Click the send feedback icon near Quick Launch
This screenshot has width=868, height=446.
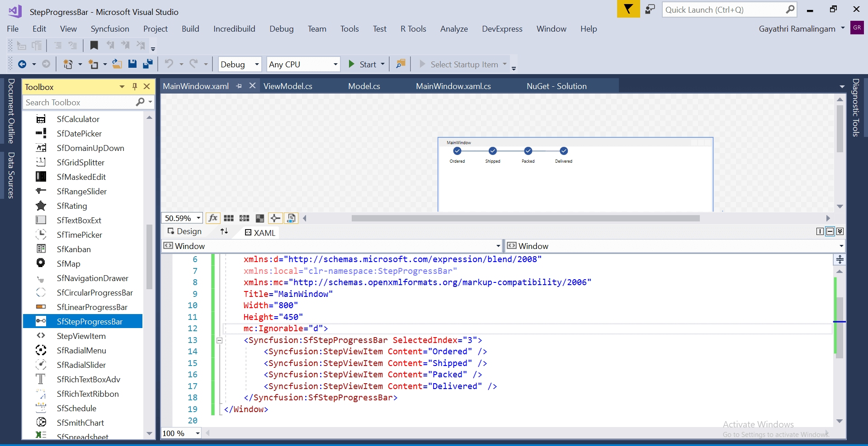[x=650, y=9]
